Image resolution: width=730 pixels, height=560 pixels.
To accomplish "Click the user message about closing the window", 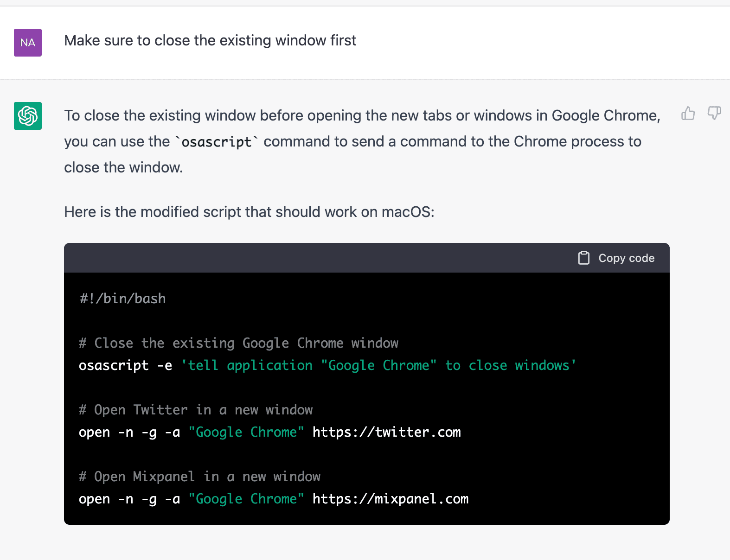I will click(210, 41).
